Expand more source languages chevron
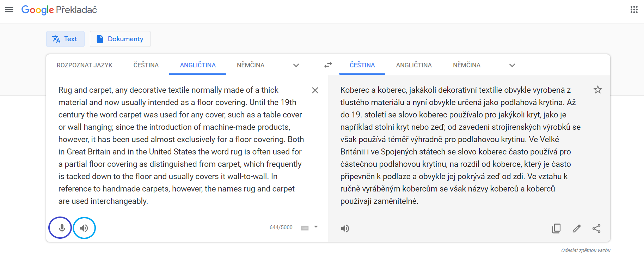The width and height of the screenshot is (644, 268). [x=296, y=65]
